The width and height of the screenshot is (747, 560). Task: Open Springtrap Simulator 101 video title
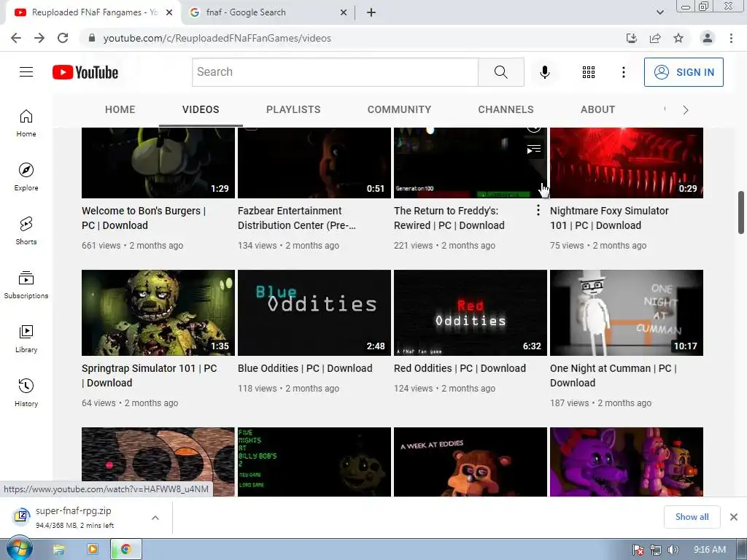149,376
